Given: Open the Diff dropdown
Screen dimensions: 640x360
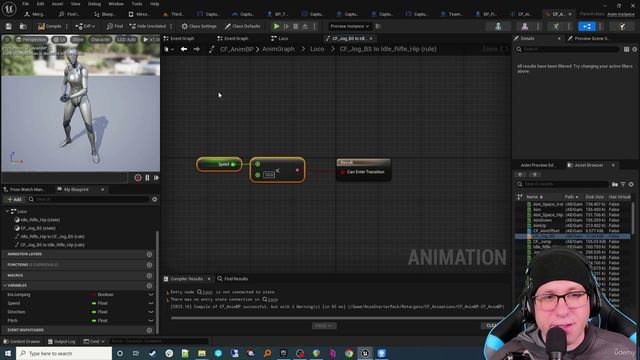Looking at the screenshot, I should point(85,26).
